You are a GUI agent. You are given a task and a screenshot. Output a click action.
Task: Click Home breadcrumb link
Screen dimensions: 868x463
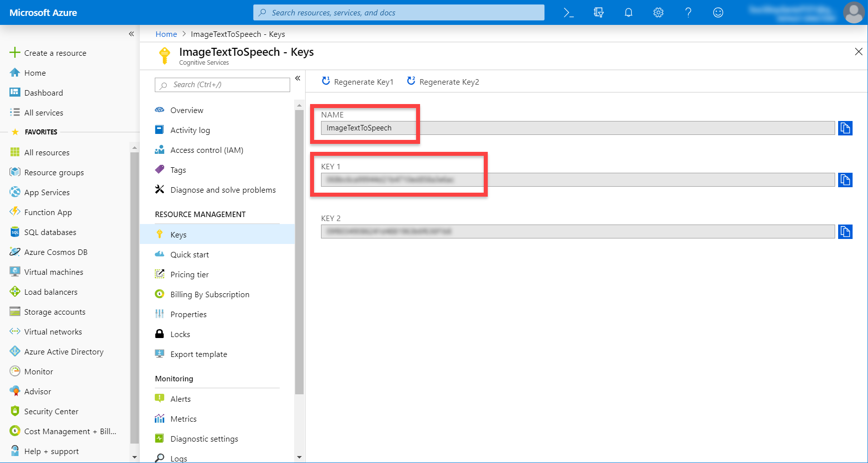[166, 34]
